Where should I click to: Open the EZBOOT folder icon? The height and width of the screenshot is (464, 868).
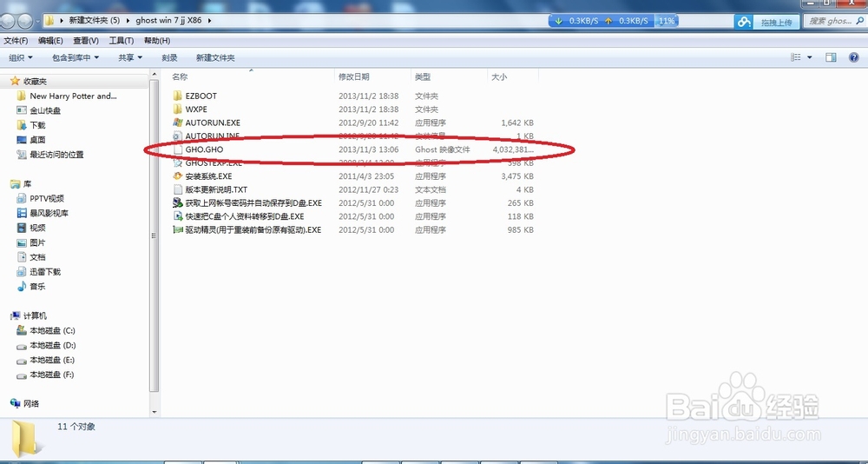click(x=177, y=96)
